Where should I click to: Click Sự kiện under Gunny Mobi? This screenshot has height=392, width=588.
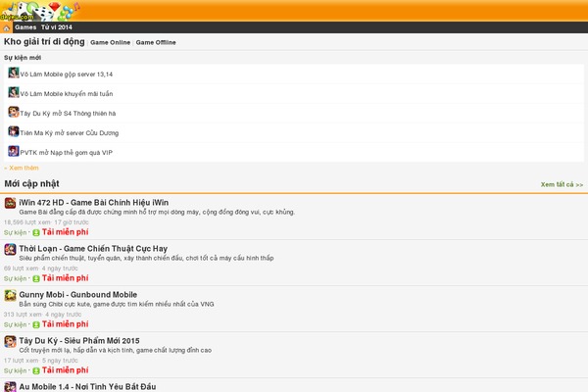(x=15, y=324)
